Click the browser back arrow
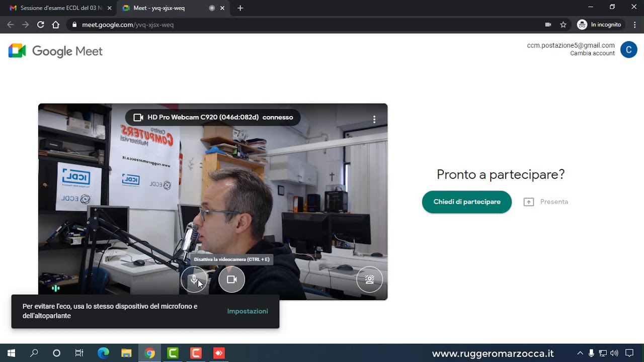The width and height of the screenshot is (644, 362). click(11, 25)
